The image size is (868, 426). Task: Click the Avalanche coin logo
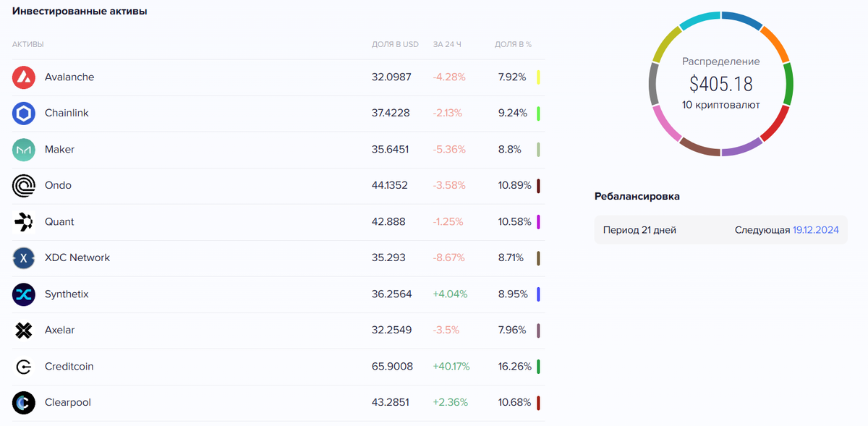24,77
